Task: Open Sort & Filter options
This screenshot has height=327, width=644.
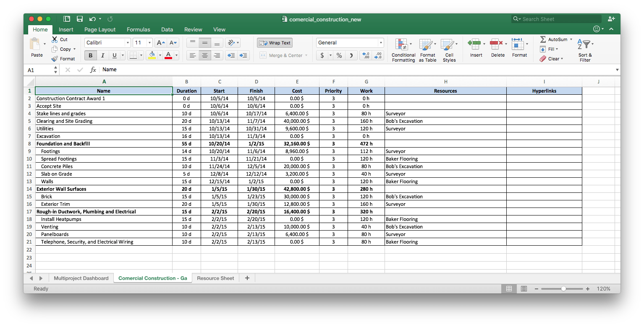Action: click(585, 49)
